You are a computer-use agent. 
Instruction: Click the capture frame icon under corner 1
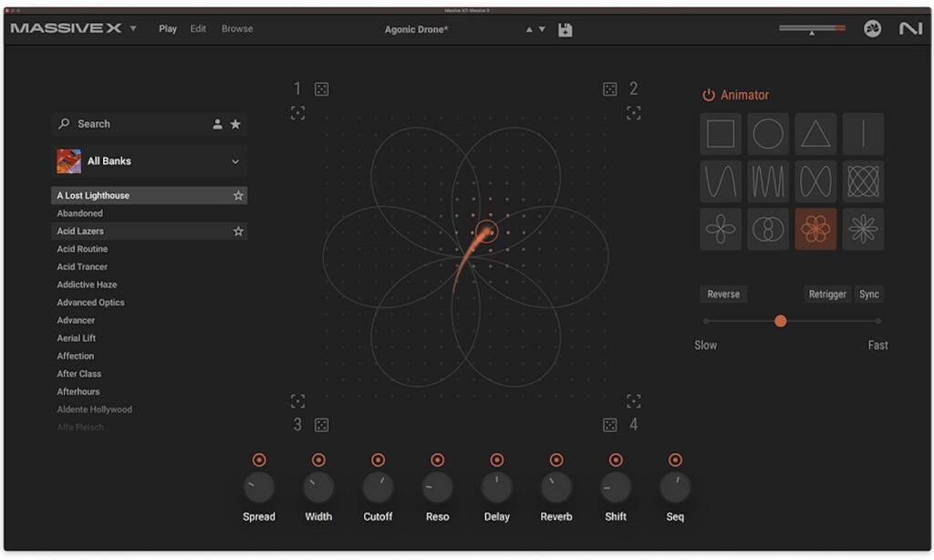coord(298,112)
